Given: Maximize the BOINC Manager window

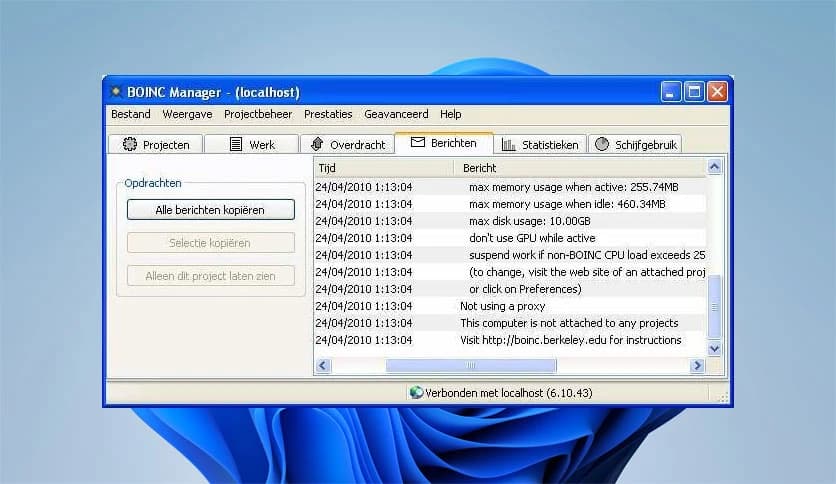Looking at the screenshot, I should (694, 92).
